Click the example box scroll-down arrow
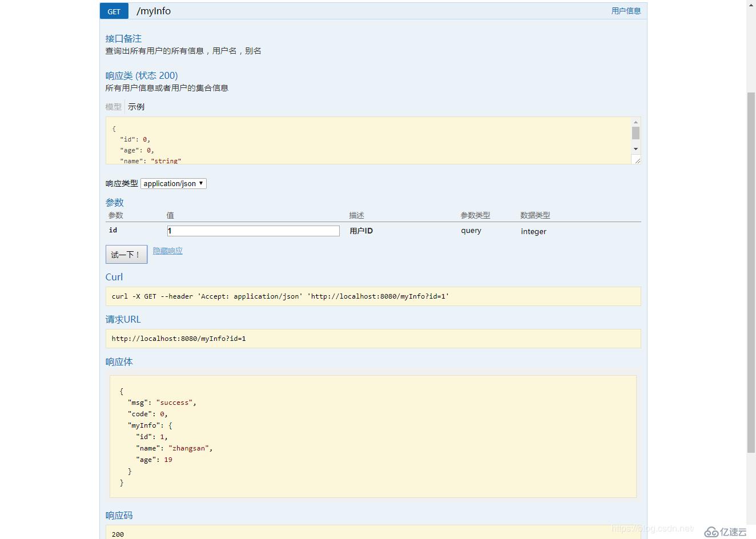The image size is (756, 539). pyautogui.click(x=636, y=149)
